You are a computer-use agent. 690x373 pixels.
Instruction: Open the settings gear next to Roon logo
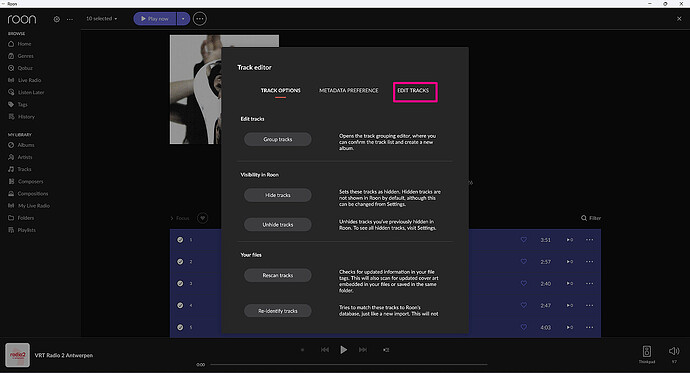pyautogui.click(x=57, y=19)
